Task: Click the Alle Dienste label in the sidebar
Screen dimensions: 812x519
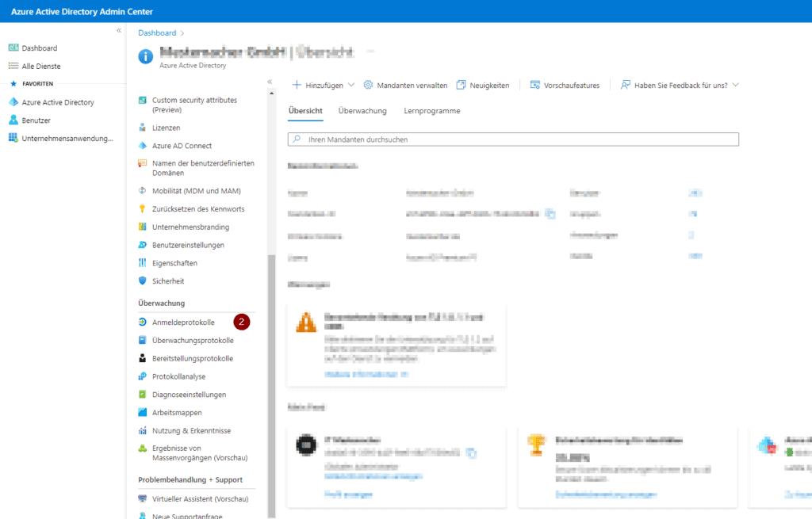Action: point(41,67)
